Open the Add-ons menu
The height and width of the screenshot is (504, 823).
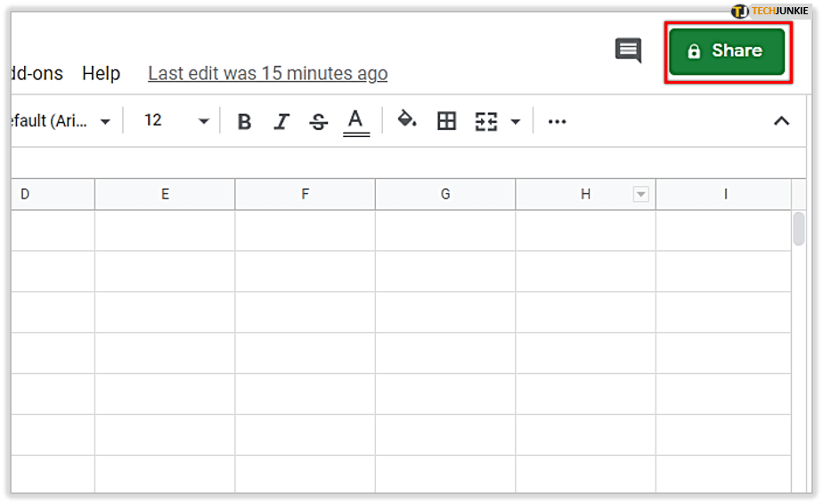pos(34,74)
